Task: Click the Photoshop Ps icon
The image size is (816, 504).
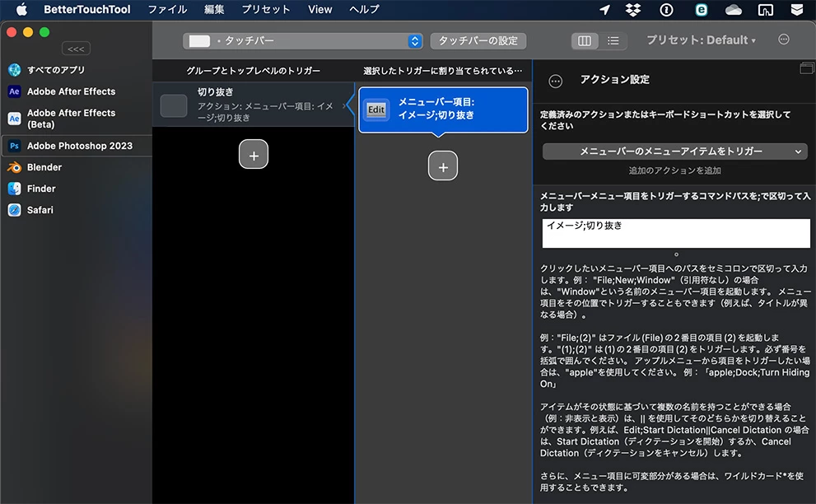Action: 15,146
